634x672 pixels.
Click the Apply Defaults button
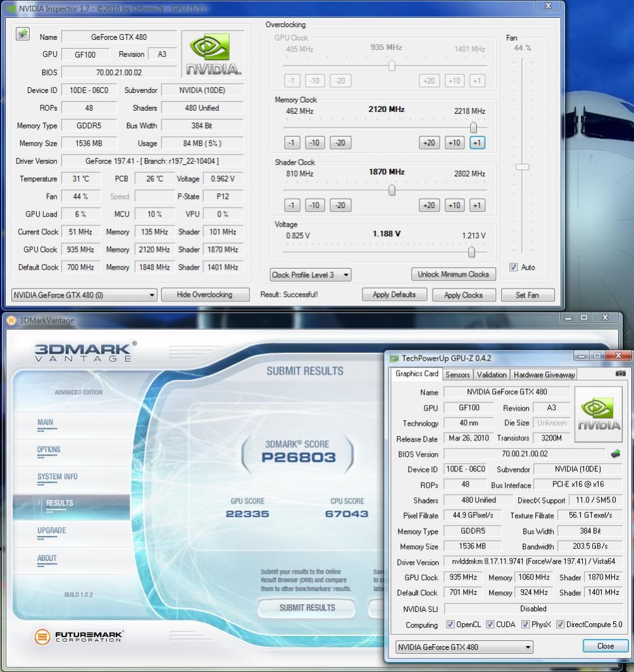[394, 294]
